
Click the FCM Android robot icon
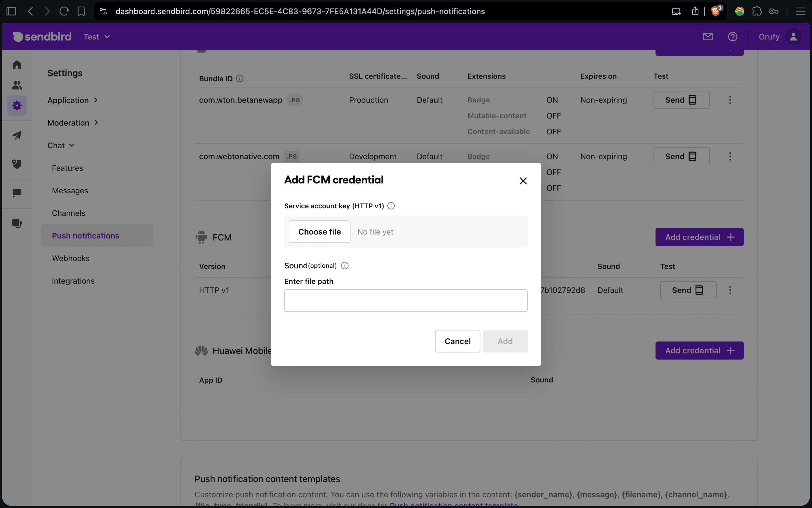[x=201, y=237]
